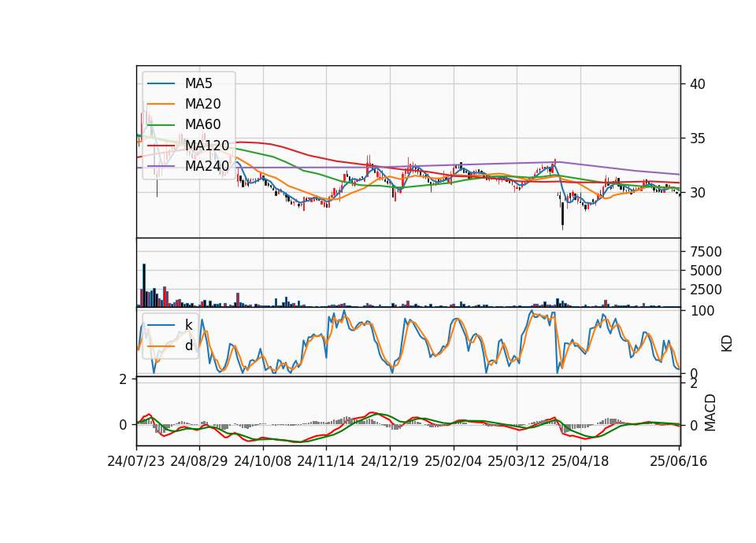Click the tallest volume bar

tap(144, 285)
